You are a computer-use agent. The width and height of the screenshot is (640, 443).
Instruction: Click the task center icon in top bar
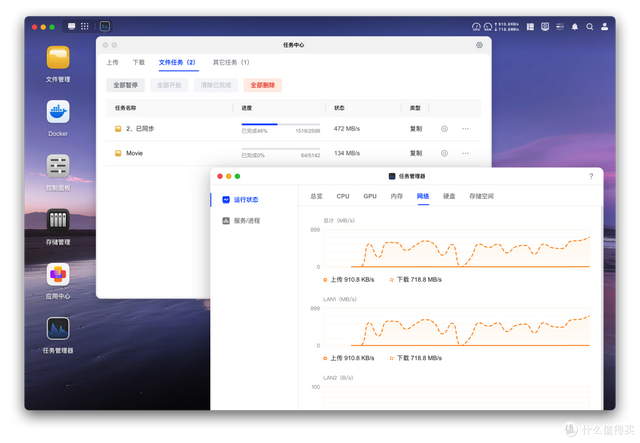click(x=545, y=27)
